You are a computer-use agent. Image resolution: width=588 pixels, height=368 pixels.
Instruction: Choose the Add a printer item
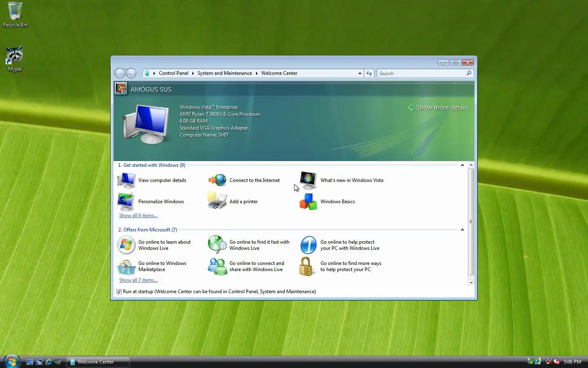[x=233, y=202]
